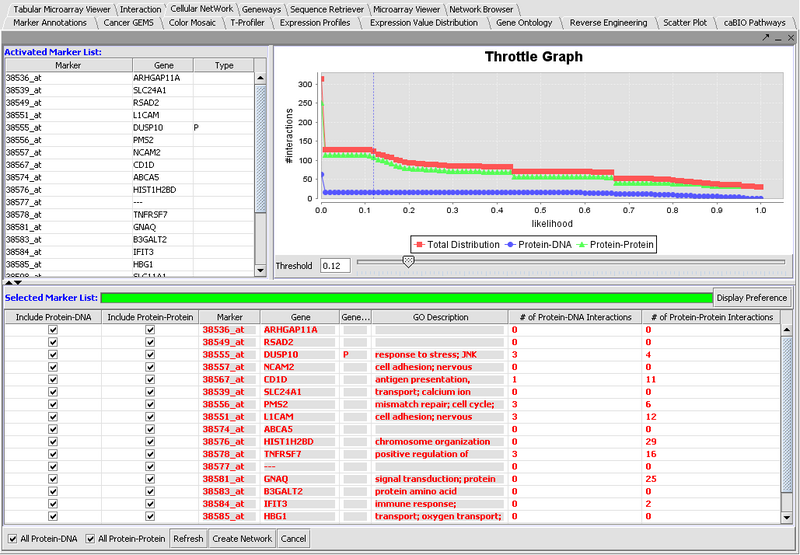Click selected list scroll-up arrow
Screen dimensions: 800x555
coord(786,330)
